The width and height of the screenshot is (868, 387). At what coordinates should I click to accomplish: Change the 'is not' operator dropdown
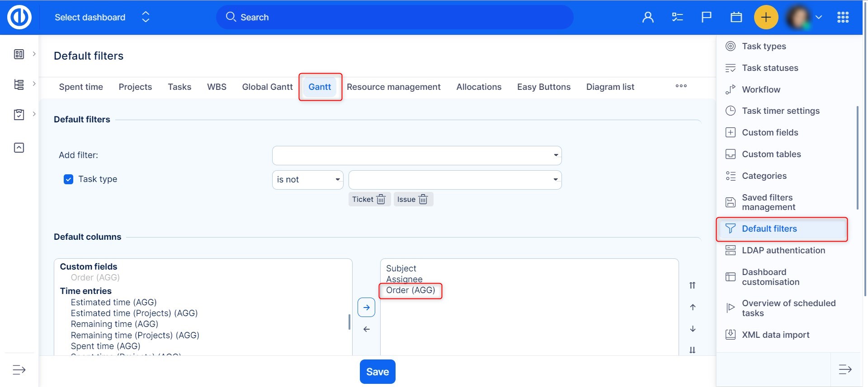coord(307,180)
